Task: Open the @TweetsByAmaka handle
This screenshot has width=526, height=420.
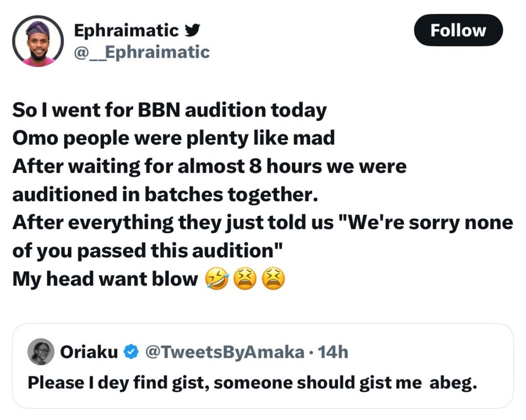Action: coord(225,352)
